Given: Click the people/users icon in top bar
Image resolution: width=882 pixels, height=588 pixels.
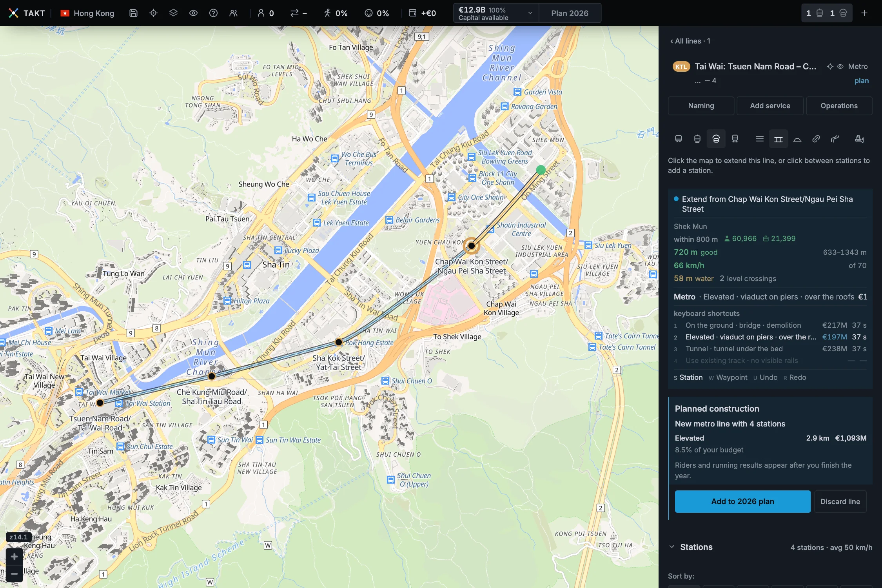Looking at the screenshot, I should point(233,13).
